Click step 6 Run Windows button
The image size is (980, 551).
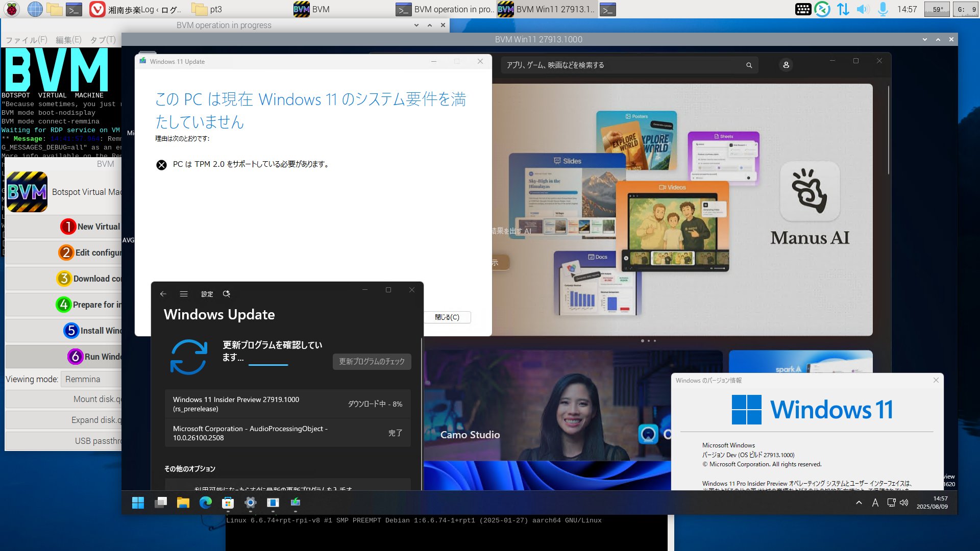tap(64, 357)
